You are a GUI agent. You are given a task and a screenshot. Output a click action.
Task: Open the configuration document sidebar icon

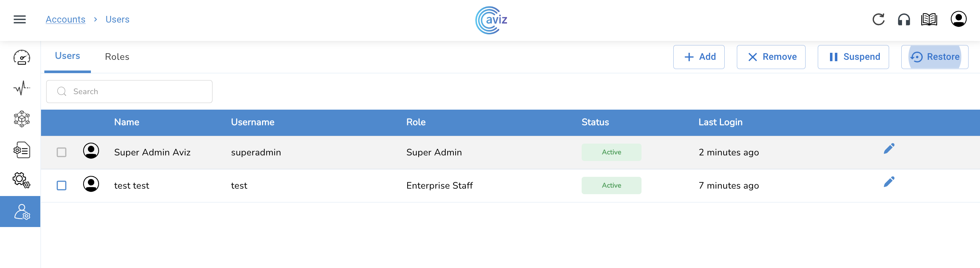tap(22, 150)
